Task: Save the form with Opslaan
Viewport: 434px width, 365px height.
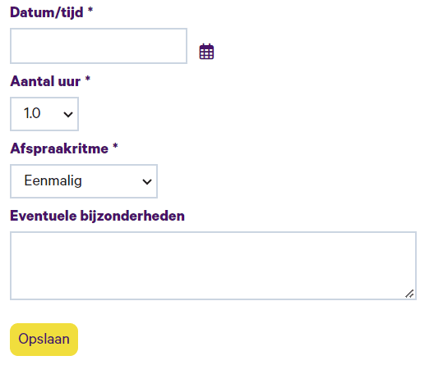Action: 44,339
